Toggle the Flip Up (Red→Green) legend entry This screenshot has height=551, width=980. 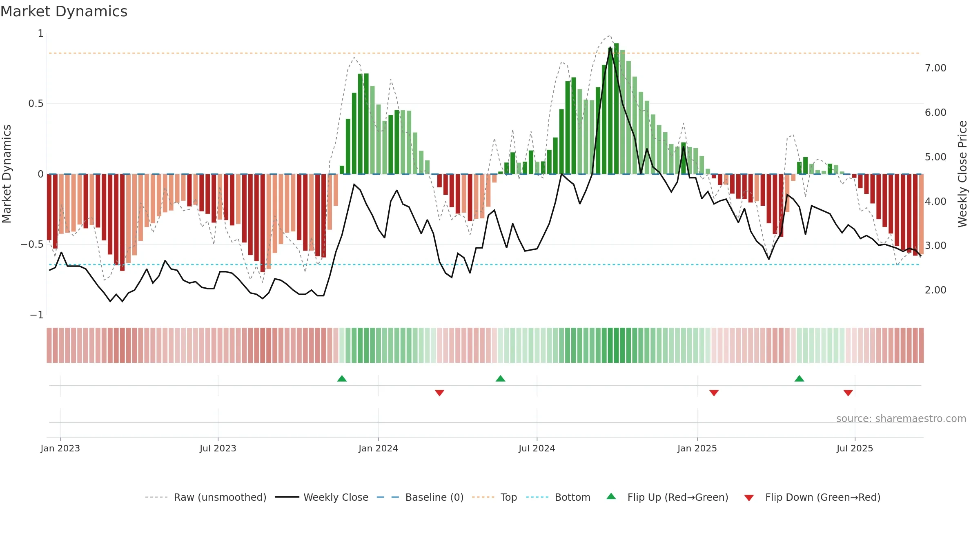pyautogui.click(x=667, y=497)
